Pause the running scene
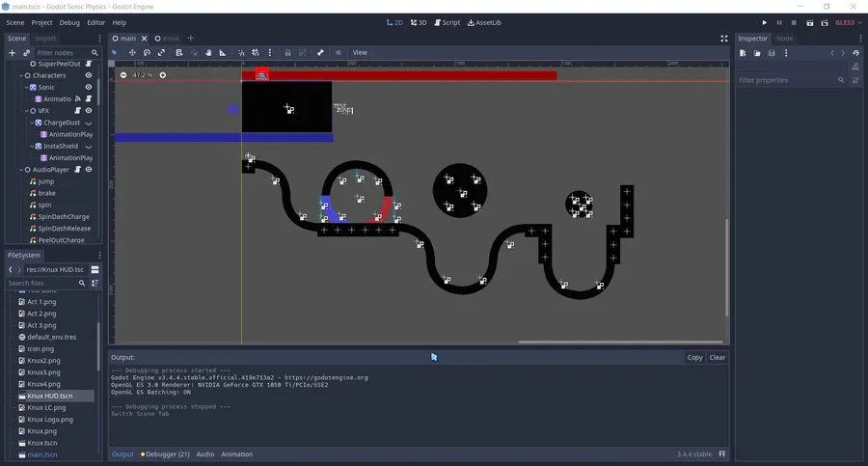Screen dimensions: 868x466 [779, 23]
